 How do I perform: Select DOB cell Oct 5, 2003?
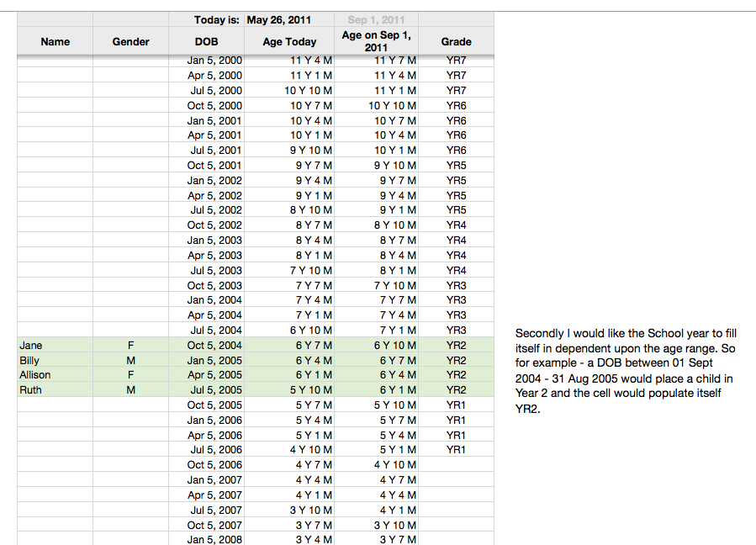coord(206,285)
